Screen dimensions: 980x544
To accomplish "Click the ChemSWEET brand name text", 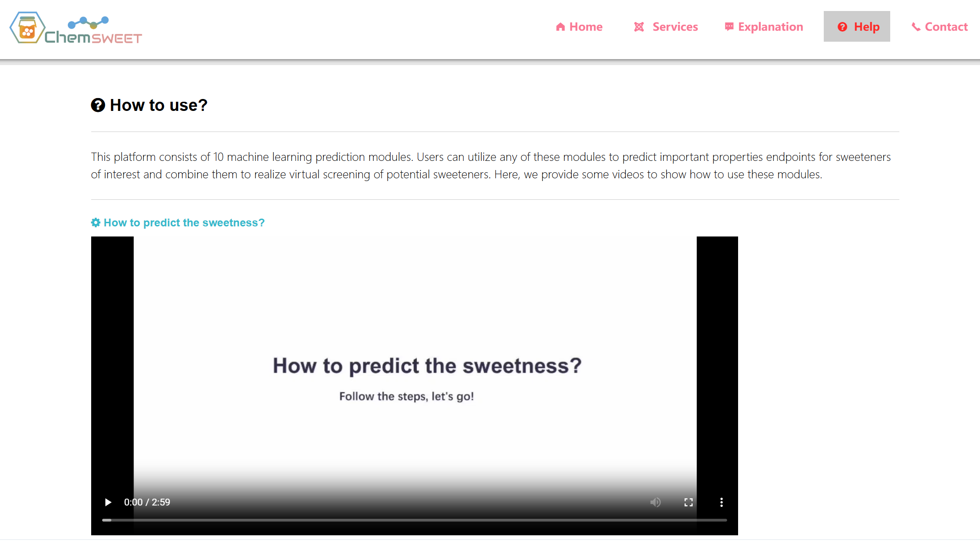I will click(x=93, y=37).
